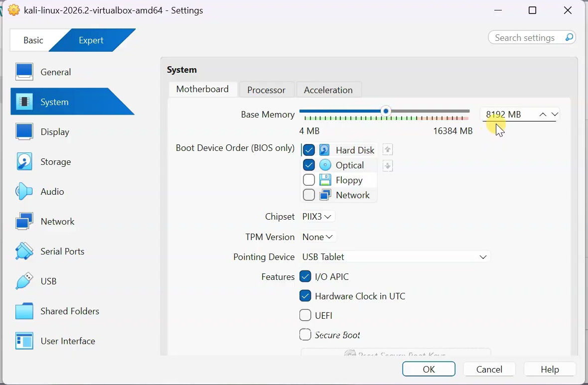Click the Network monitors icon in sidebar

[x=24, y=221]
